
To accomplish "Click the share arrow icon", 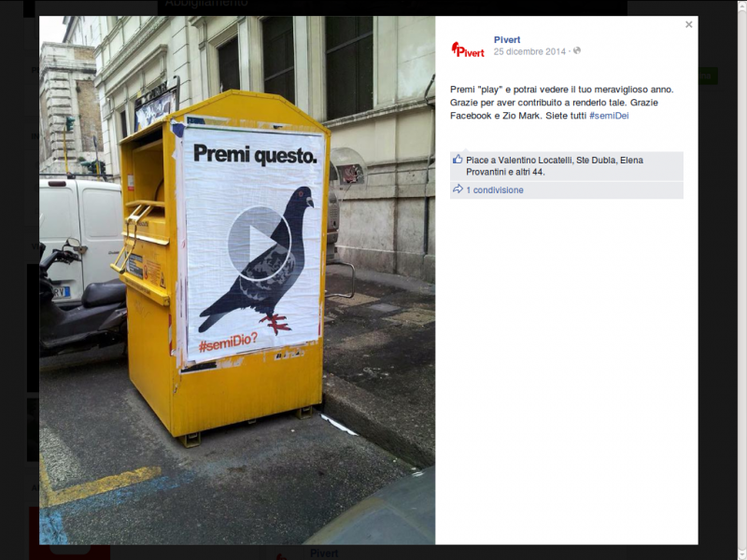I will click(458, 189).
